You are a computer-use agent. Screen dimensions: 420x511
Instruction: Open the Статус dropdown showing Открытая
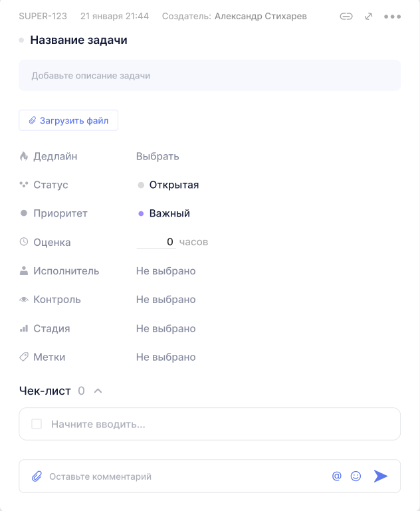tap(173, 185)
